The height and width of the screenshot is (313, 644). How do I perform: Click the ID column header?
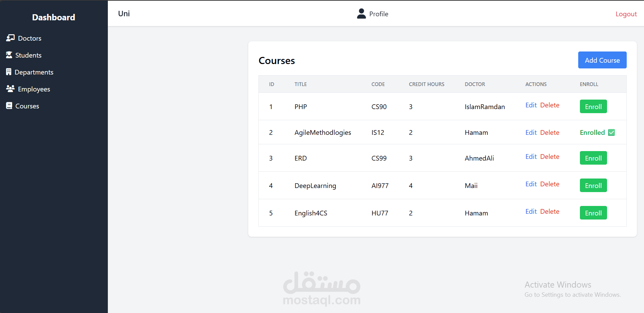[271, 84]
